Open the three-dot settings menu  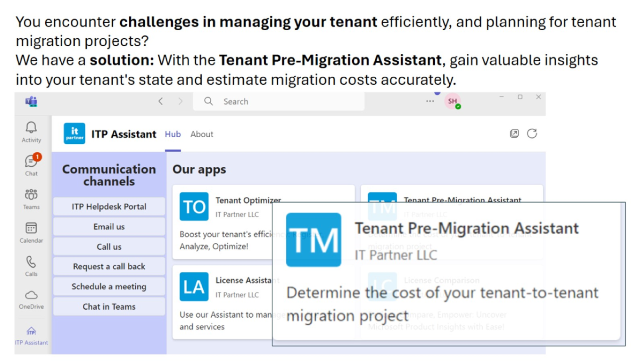coord(430,101)
